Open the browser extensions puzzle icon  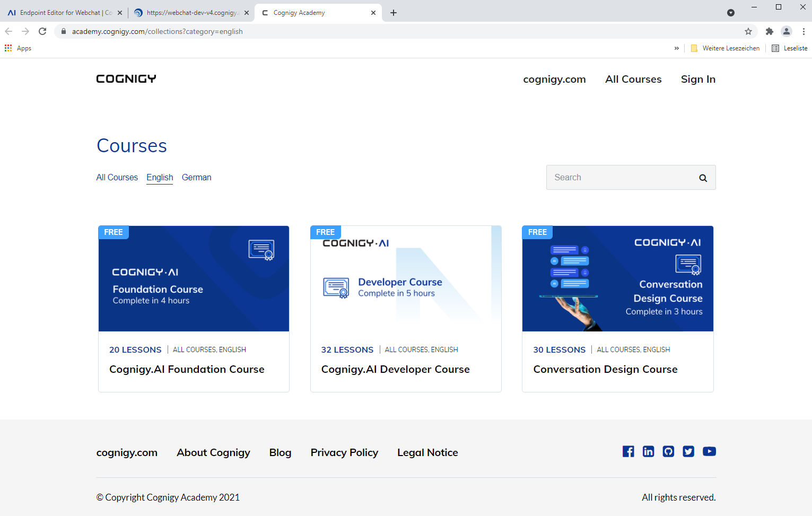[770, 31]
